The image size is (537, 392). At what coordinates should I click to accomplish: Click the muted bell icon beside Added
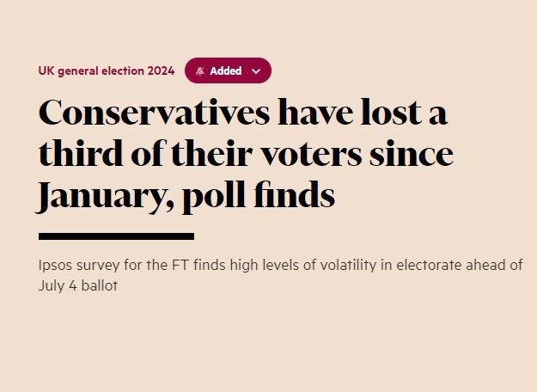[200, 71]
